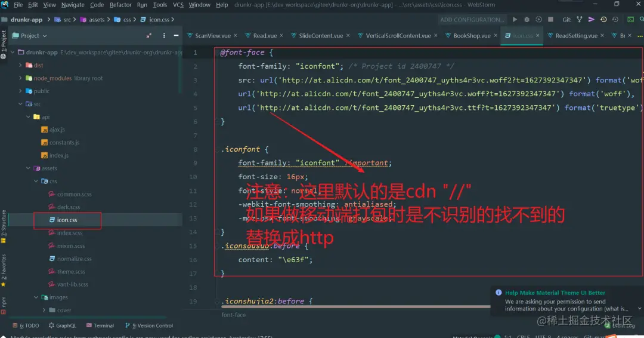Open Project panel options (three dots)
The height and width of the screenshot is (338, 644).
tap(164, 36)
